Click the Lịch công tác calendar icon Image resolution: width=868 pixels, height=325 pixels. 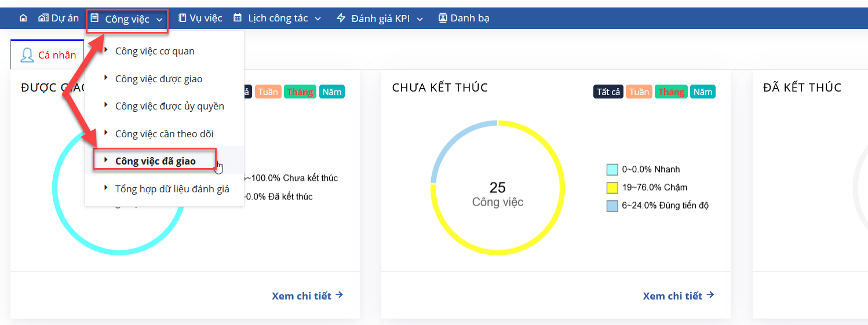click(x=238, y=18)
